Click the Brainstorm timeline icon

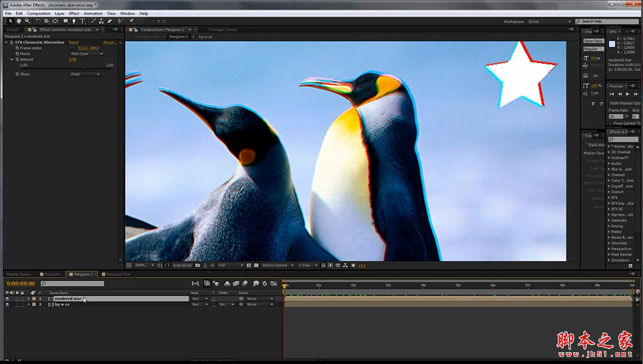coord(256,283)
